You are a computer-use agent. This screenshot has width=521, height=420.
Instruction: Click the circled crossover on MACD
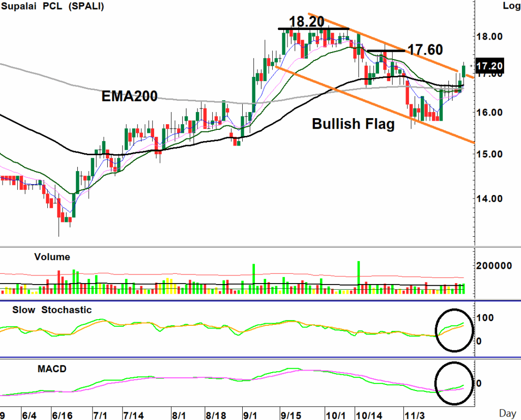click(x=454, y=383)
